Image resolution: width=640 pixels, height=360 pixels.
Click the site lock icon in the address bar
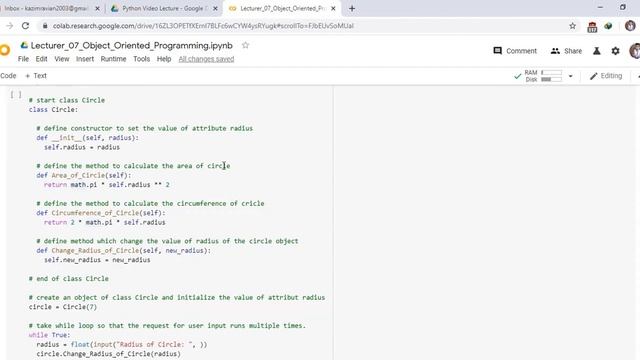pyautogui.click(x=45, y=26)
